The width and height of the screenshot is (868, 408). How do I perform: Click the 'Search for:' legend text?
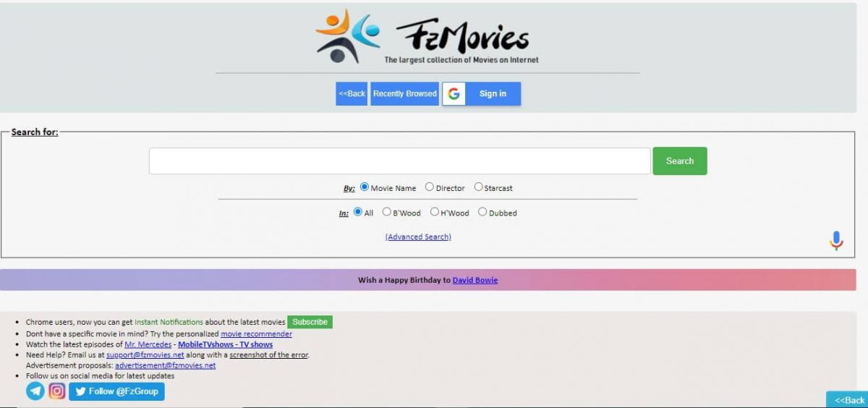click(35, 132)
